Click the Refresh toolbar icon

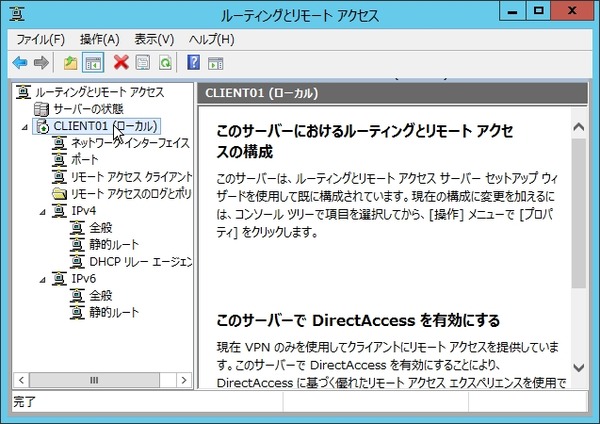[x=165, y=63]
